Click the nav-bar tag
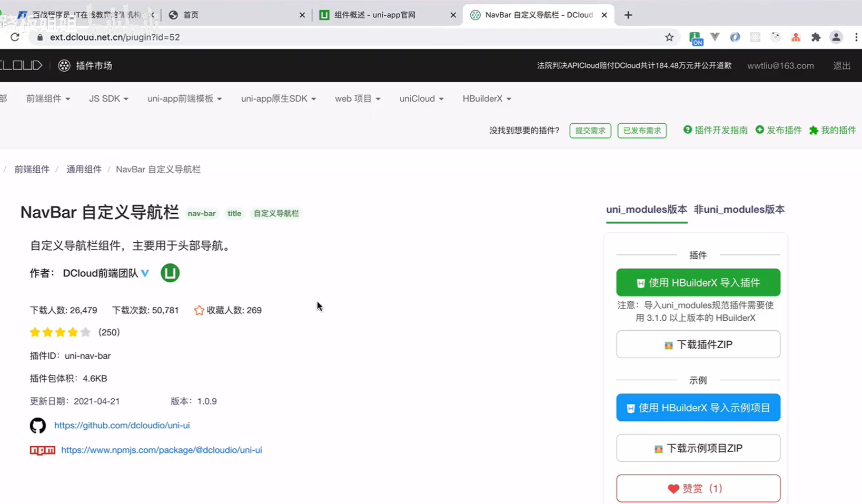Screen dimensions: 862x504 202,213
